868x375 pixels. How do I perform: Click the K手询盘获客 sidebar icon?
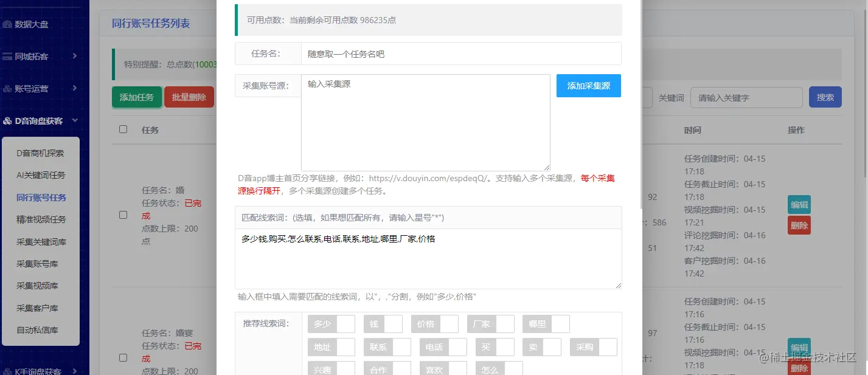[x=7, y=371]
